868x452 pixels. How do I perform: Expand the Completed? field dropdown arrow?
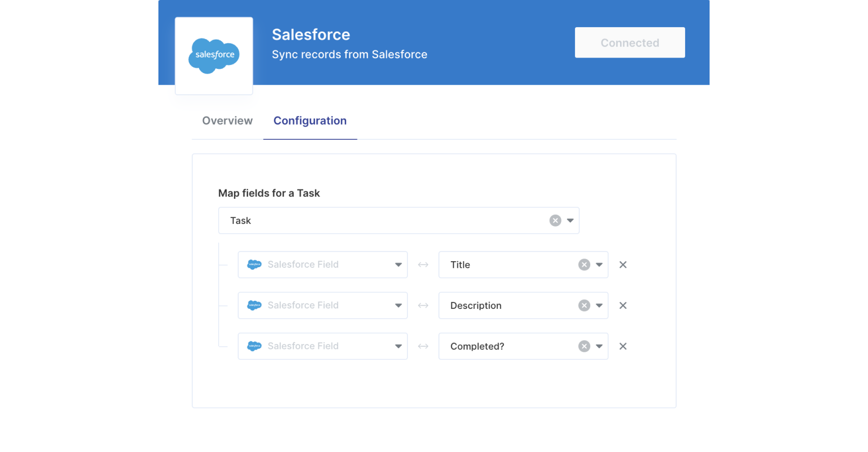599,346
